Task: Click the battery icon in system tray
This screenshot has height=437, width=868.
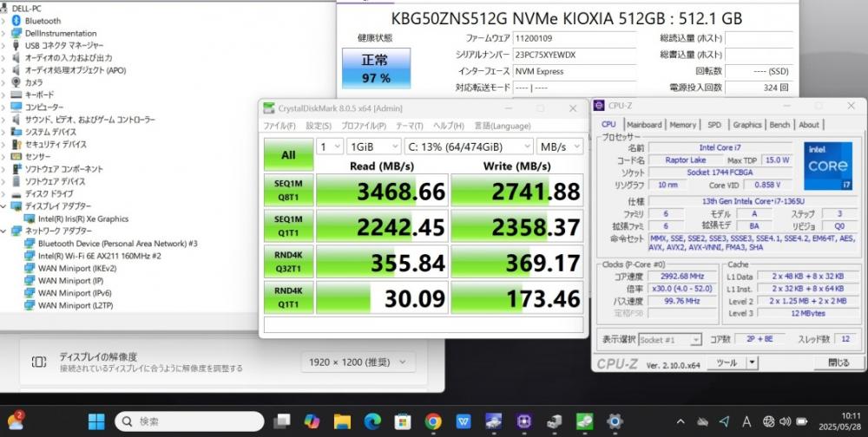Action: tap(801, 421)
